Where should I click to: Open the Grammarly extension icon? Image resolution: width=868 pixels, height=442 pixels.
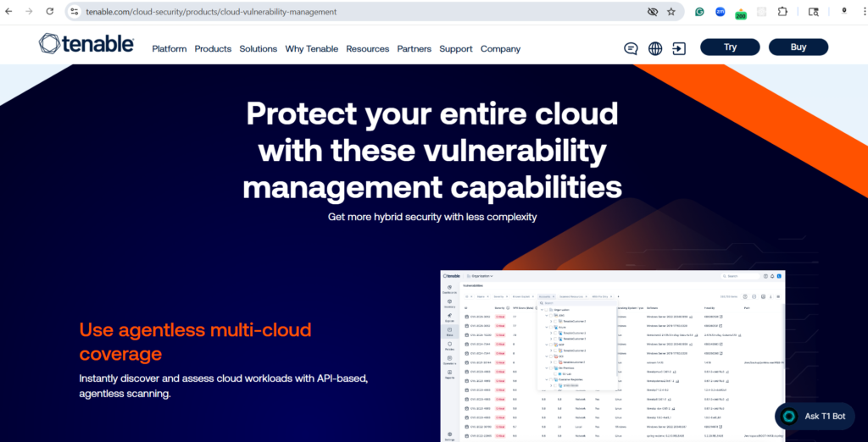coord(700,12)
